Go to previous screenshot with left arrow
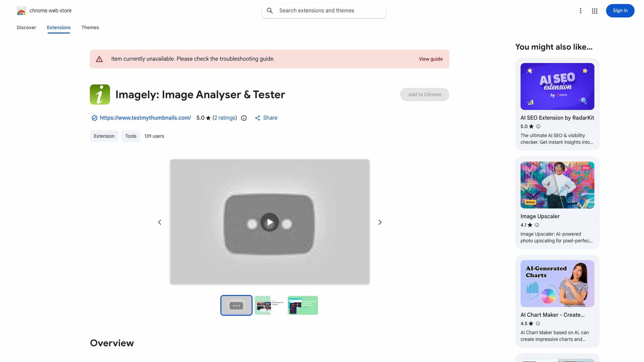The height and width of the screenshot is (362, 644). [x=160, y=222]
